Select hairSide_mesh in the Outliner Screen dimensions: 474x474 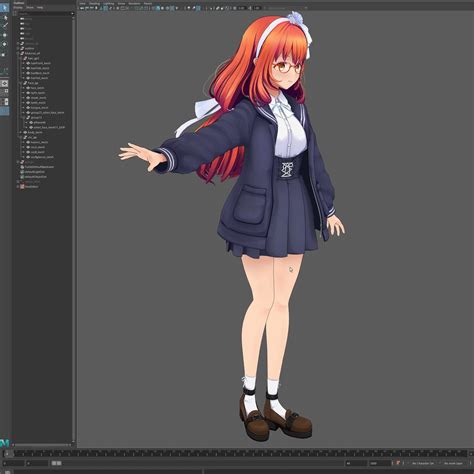pyautogui.click(x=40, y=68)
